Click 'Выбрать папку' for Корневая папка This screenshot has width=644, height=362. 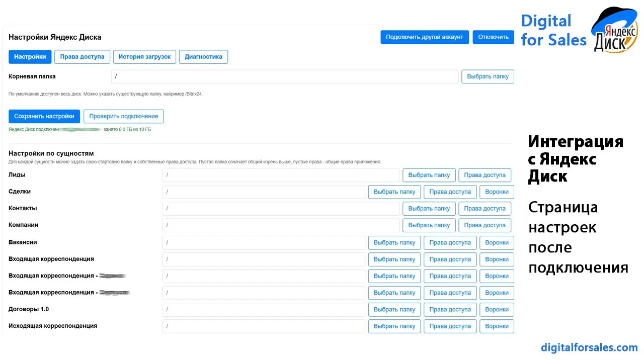click(488, 76)
